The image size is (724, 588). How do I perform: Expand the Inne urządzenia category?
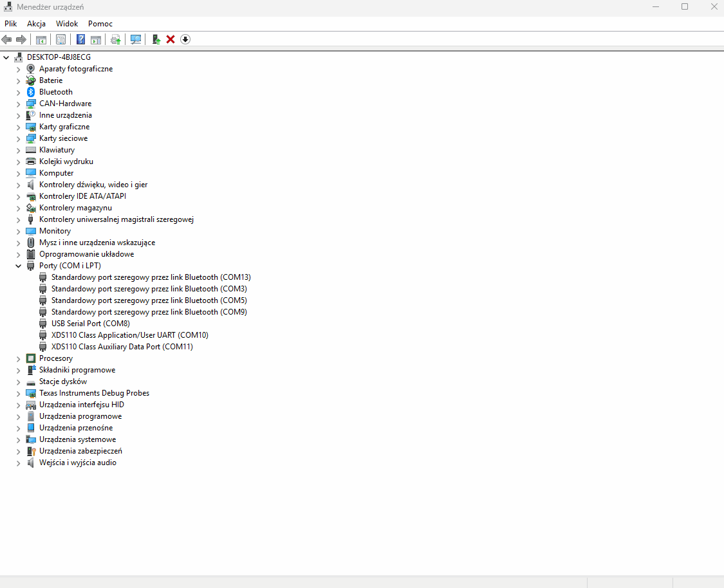(x=19, y=115)
